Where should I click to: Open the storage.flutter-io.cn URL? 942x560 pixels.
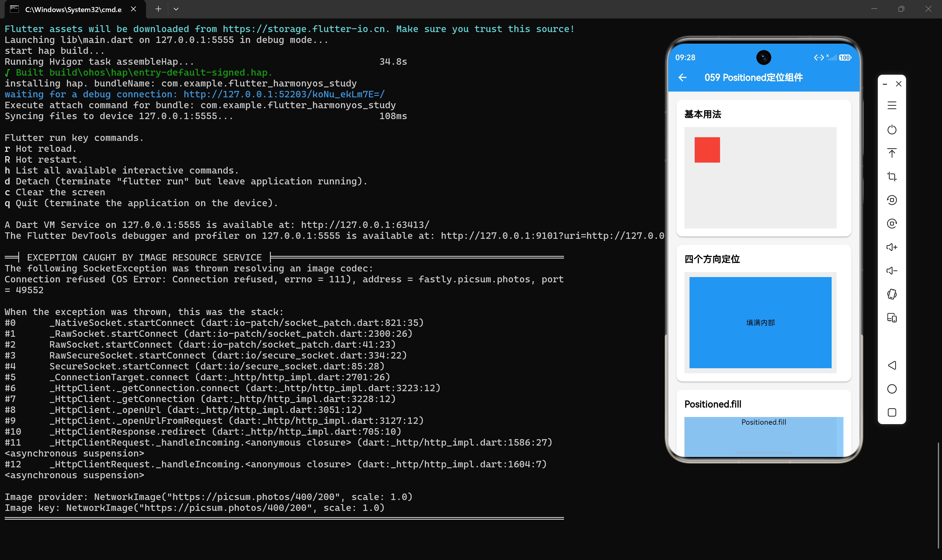pyautogui.click(x=304, y=29)
